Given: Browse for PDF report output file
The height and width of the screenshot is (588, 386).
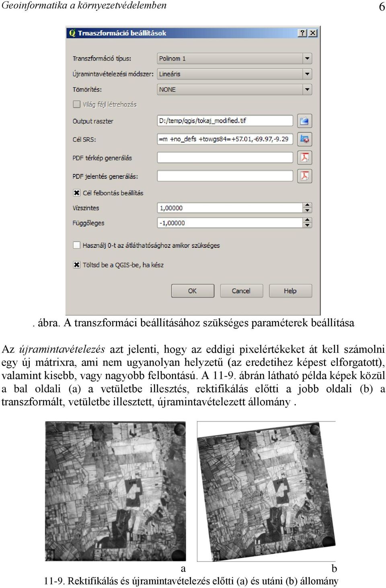Looking at the screenshot, I should (304, 176).
